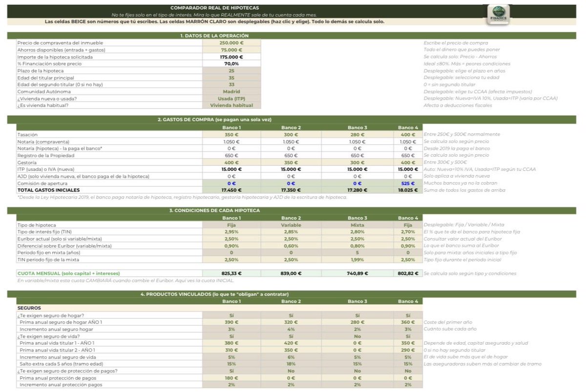This screenshot has height=392, width=586.
Task: Select Banco 1 vida titular 2 310 €
Action: point(231,350)
